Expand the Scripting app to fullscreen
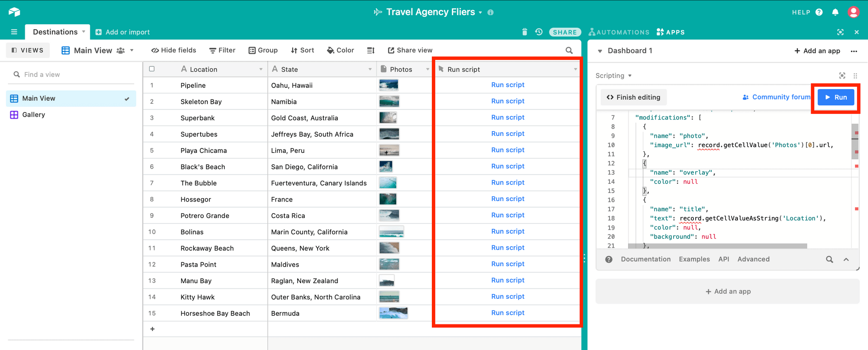The image size is (868, 350). tap(842, 76)
